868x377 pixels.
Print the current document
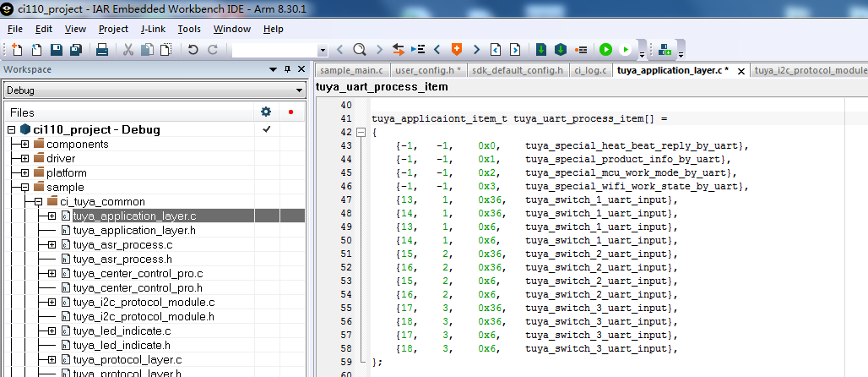pyautogui.click(x=102, y=50)
